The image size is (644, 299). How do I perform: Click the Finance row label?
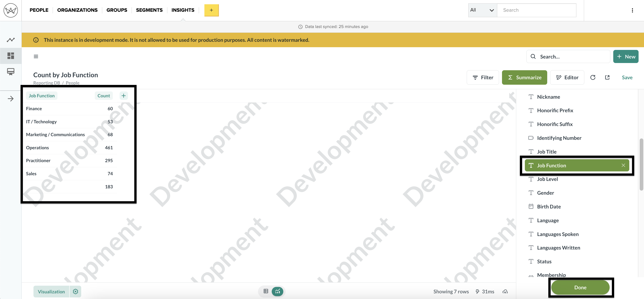34,109
